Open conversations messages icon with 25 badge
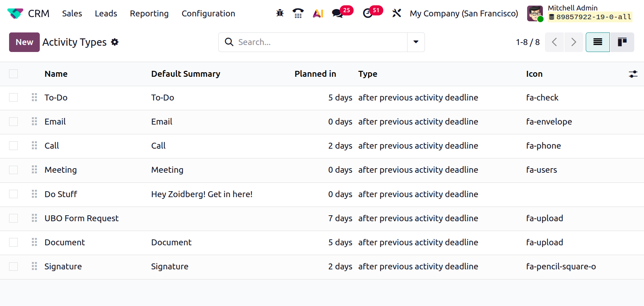 point(337,13)
